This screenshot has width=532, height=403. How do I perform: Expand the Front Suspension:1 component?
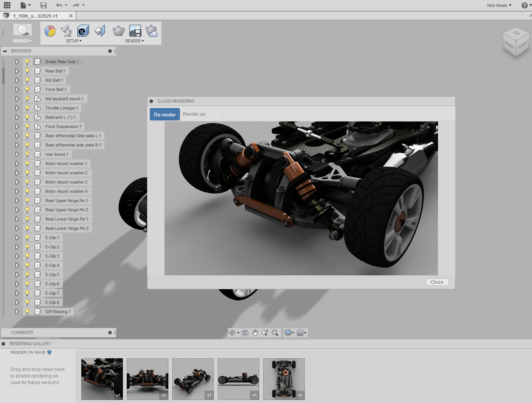[x=17, y=126]
